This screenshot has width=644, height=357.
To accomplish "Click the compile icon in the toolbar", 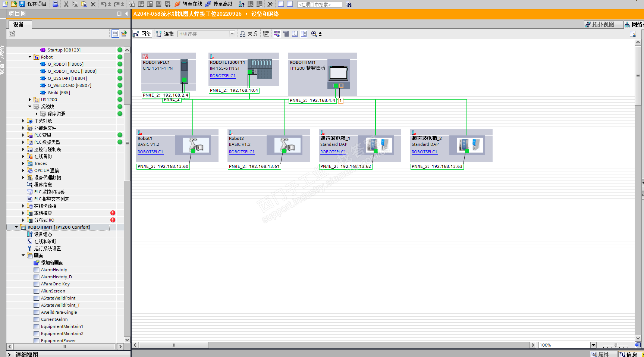I will [132, 4].
